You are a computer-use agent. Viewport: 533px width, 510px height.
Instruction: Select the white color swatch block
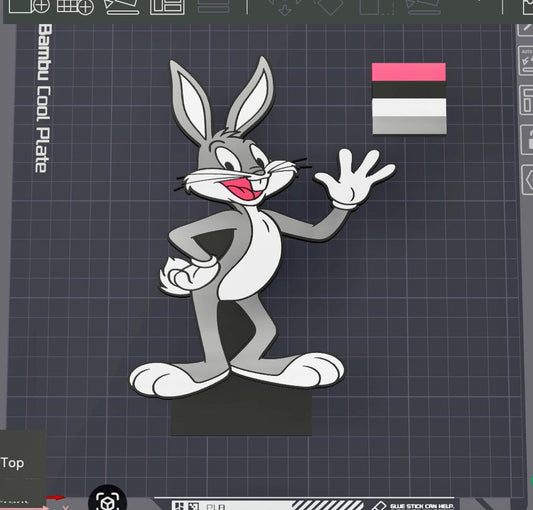tap(409, 107)
